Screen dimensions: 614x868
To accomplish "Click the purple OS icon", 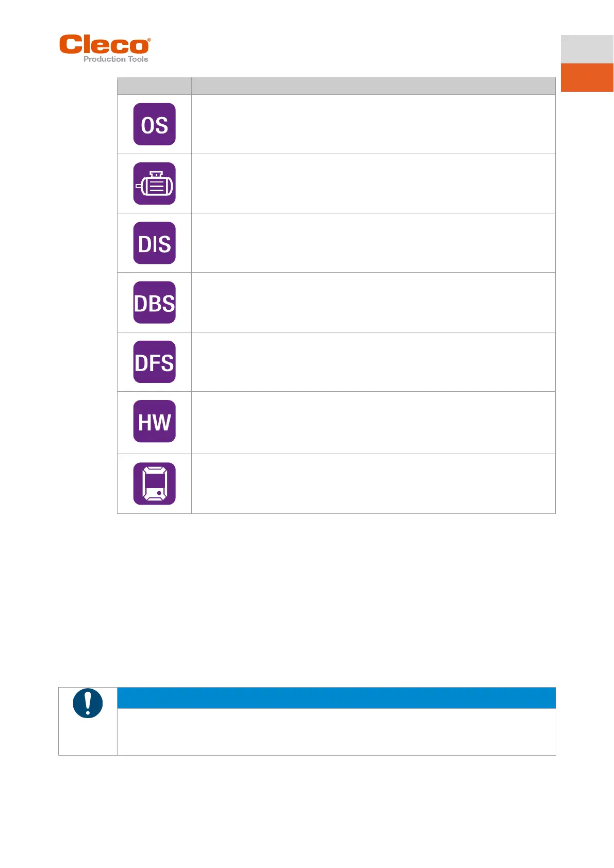I will 154,124.
